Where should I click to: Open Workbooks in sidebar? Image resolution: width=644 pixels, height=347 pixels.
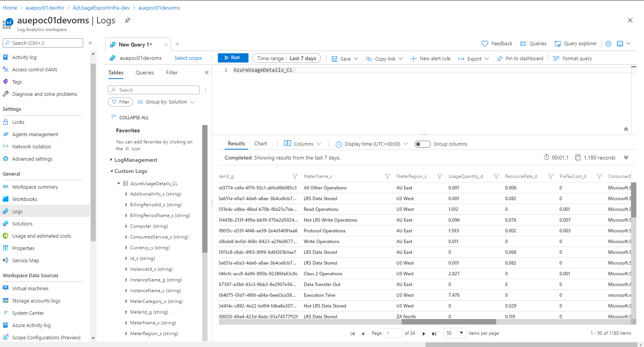25,199
